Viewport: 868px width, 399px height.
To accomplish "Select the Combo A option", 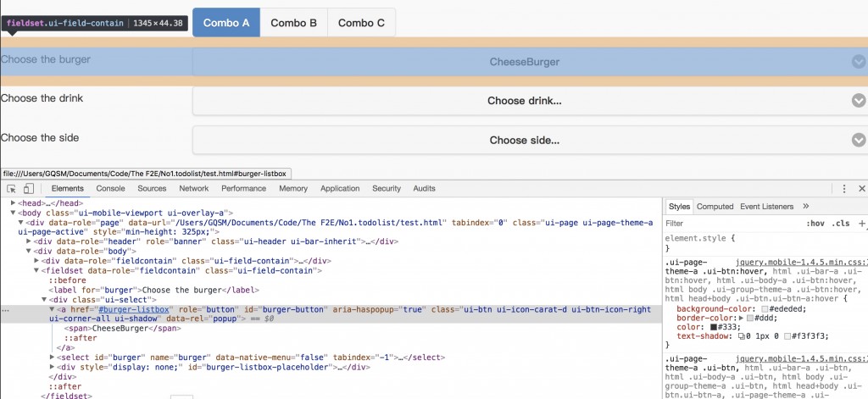I will pyautogui.click(x=226, y=23).
